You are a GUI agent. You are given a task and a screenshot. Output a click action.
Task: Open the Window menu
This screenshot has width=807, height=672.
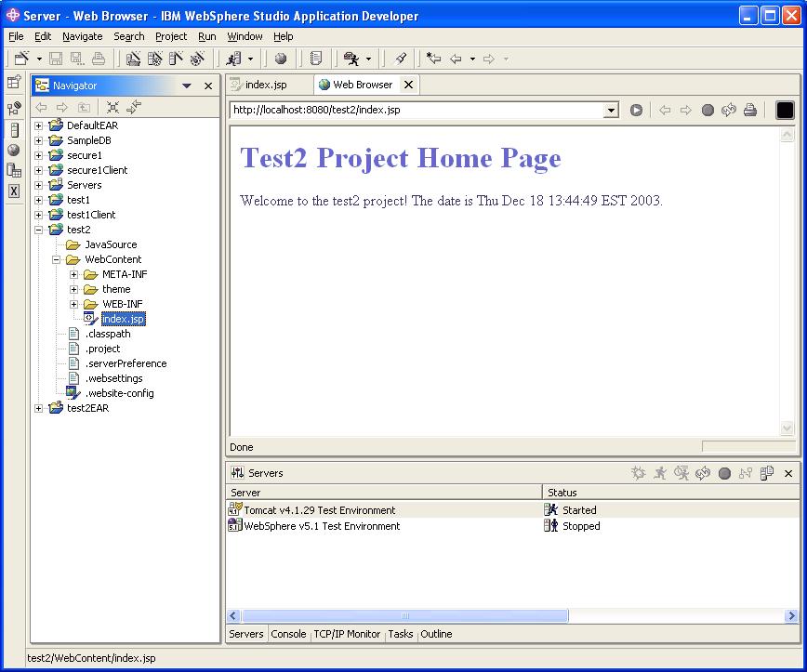(x=245, y=36)
